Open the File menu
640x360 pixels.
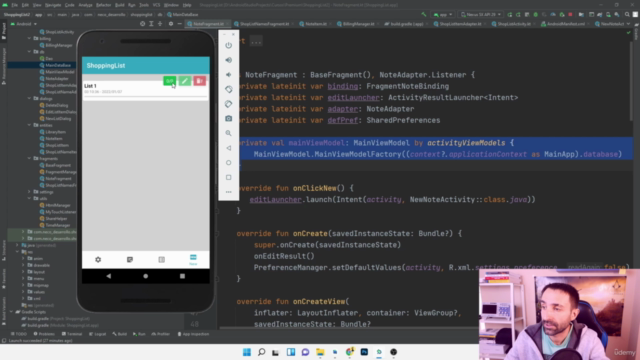(x=15, y=5)
